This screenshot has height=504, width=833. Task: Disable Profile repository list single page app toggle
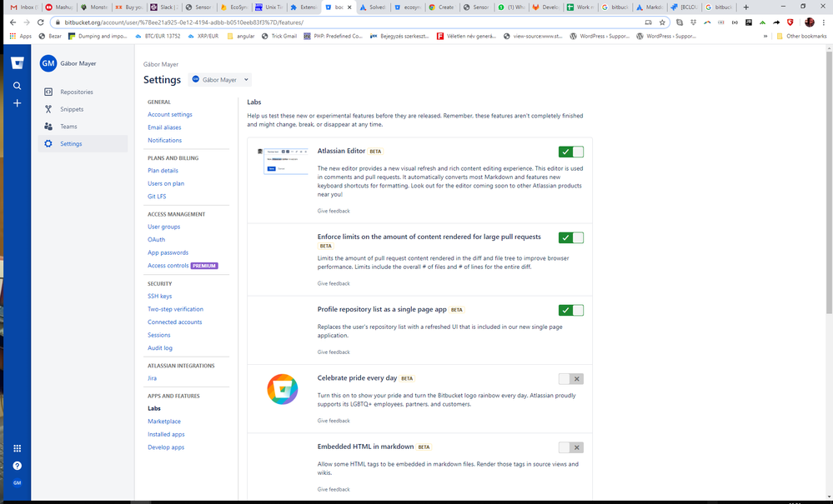click(571, 311)
